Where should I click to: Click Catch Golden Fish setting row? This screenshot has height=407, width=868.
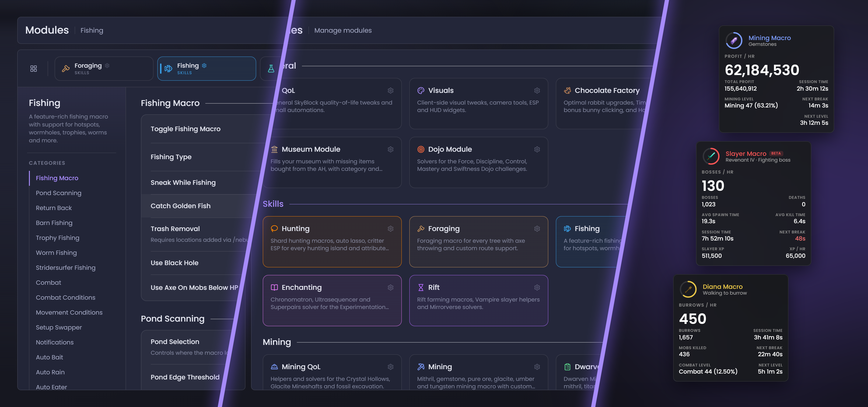point(199,206)
